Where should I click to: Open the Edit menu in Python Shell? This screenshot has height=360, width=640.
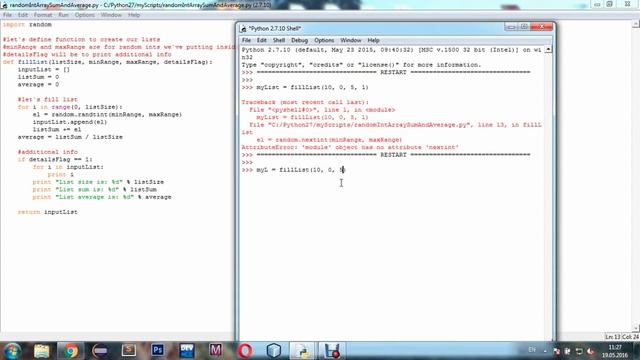click(262, 40)
